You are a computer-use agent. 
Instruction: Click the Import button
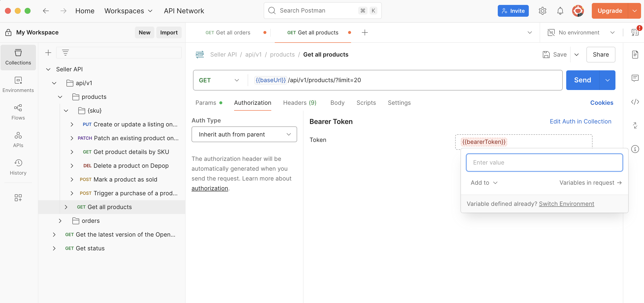(x=169, y=32)
